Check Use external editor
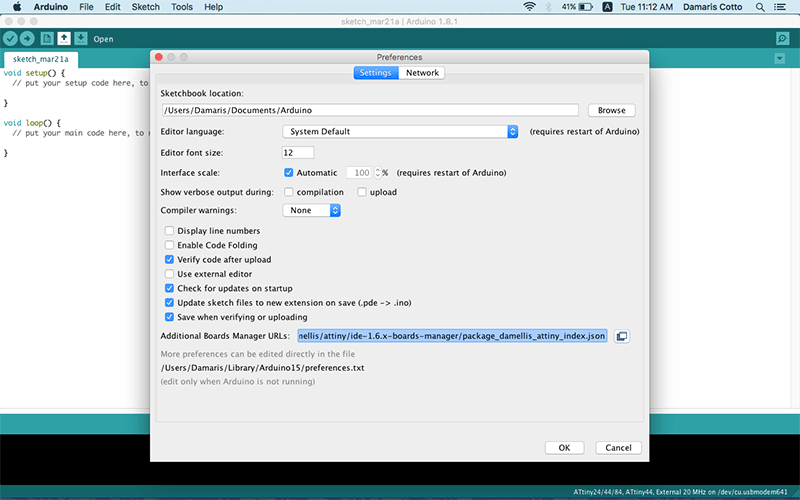This screenshot has height=500, width=800. (169, 274)
